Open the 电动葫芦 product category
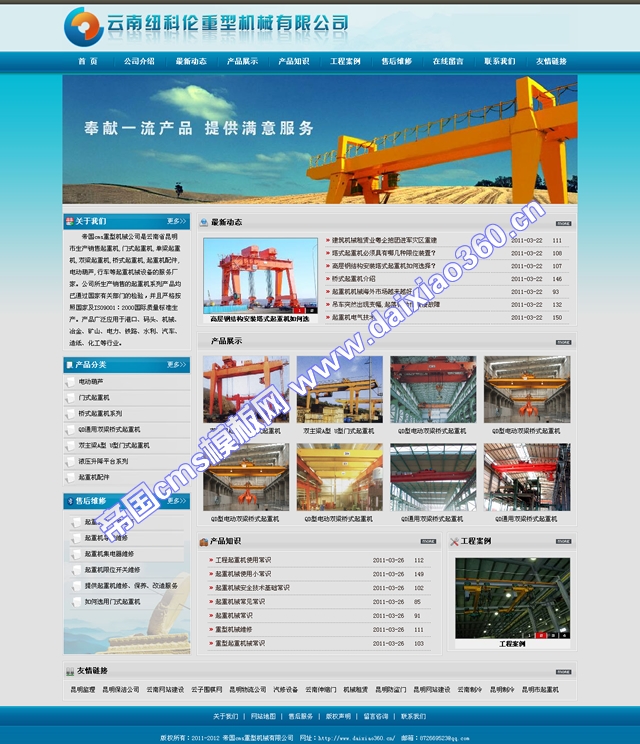Image resolution: width=640 pixels, height=744 pixels. [x=91, y=382]
